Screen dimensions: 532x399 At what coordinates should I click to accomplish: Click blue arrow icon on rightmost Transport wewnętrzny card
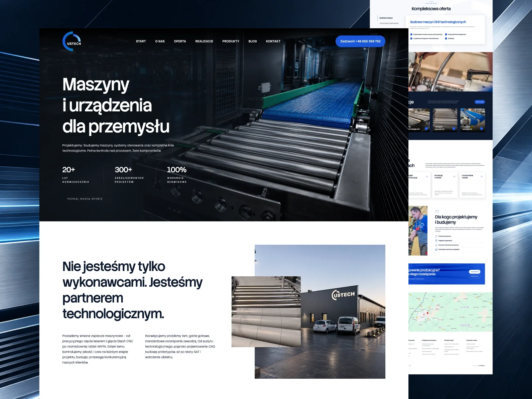481,129
